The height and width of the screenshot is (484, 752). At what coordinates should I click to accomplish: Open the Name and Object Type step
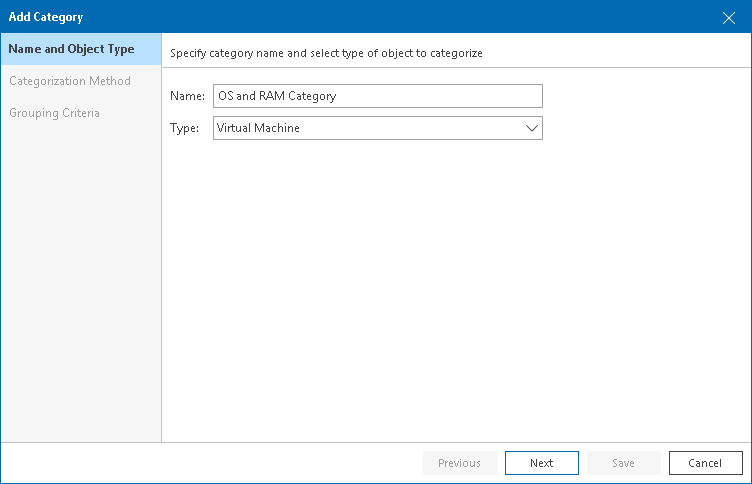tap(71, 49)
